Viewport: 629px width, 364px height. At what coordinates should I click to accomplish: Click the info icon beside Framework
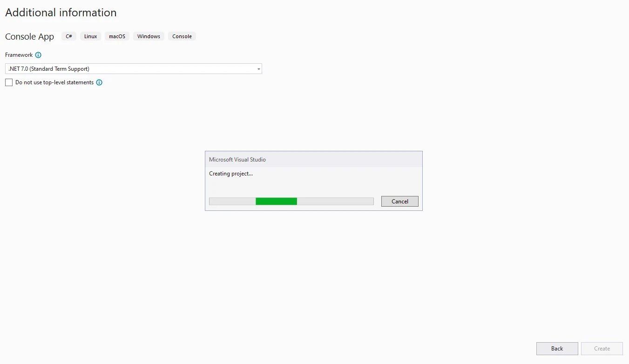tap(38, 55)
